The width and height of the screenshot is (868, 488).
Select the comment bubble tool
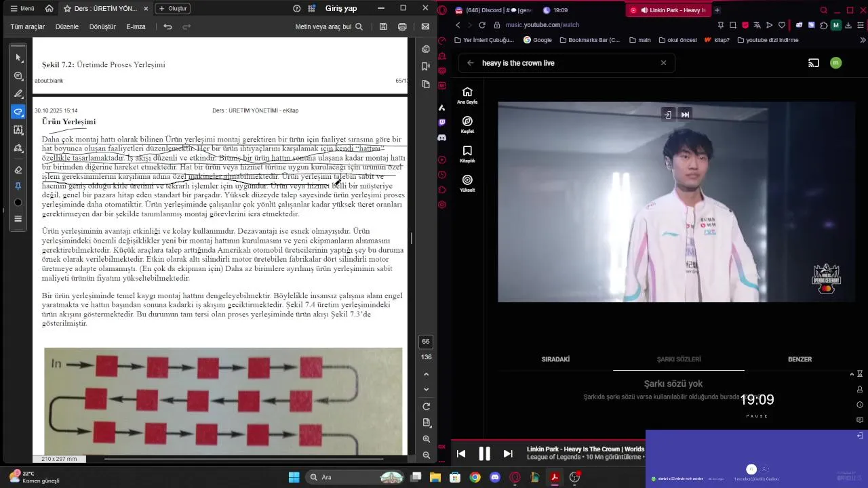[18, 76]
